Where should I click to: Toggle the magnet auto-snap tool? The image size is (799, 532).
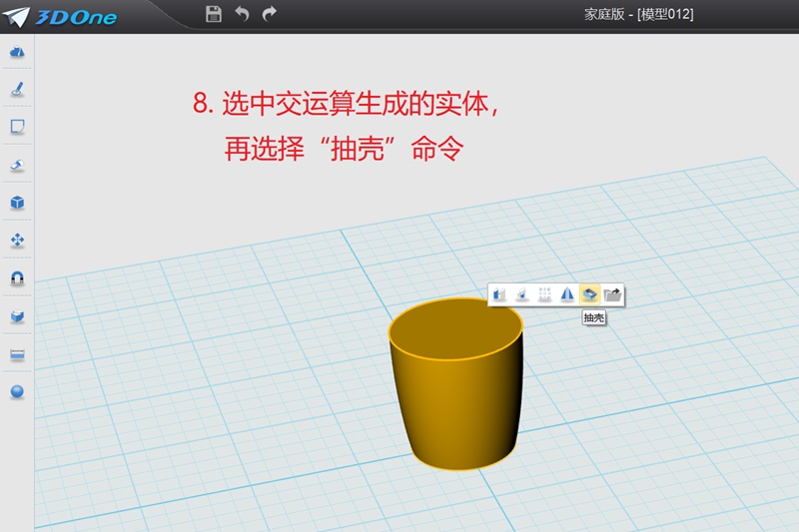17,277
